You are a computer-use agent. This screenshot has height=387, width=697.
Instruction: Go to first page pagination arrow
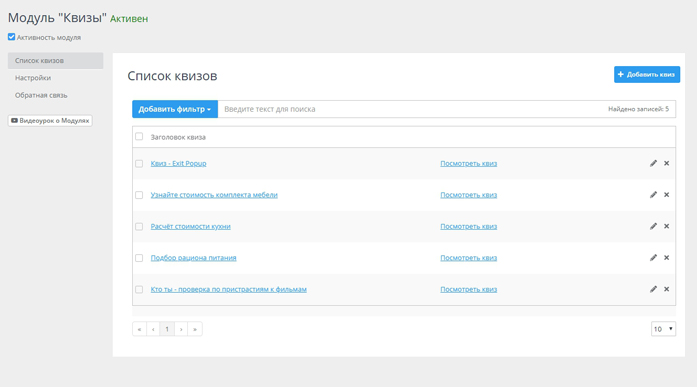139,329
